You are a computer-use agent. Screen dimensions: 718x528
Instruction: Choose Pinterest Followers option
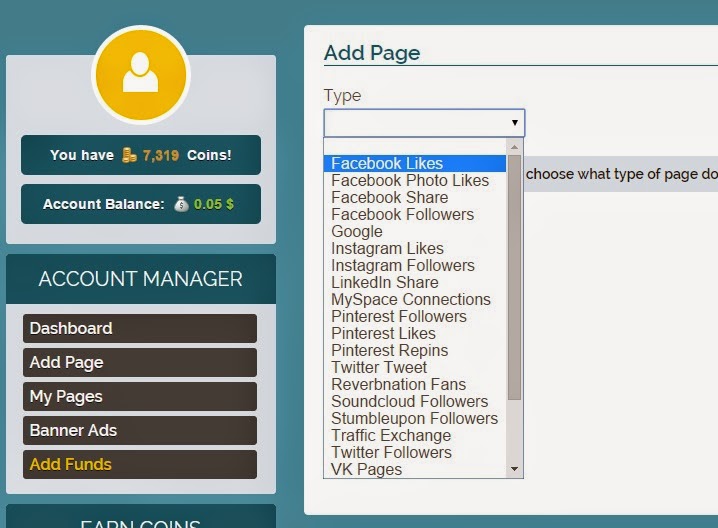414,316
